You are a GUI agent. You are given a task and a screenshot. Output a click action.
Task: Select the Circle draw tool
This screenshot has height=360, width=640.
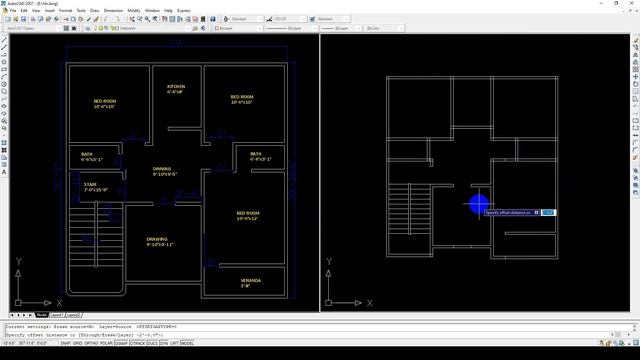coord(4,84)
